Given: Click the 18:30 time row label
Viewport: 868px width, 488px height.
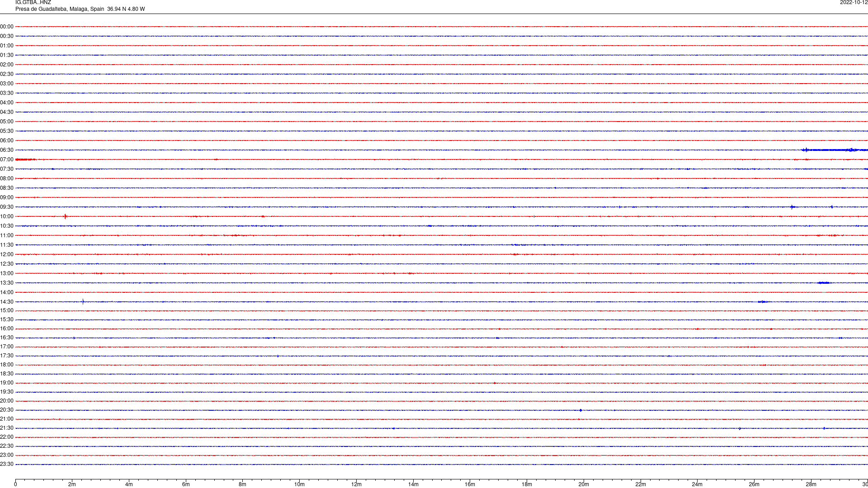Looking at the screenshot, I should click(x=7, y=374).
